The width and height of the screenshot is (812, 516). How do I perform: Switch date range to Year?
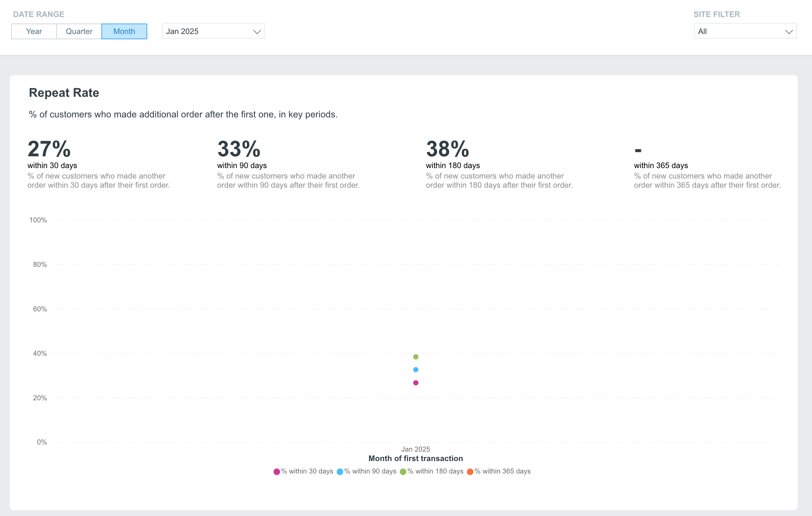click(34, 31)
